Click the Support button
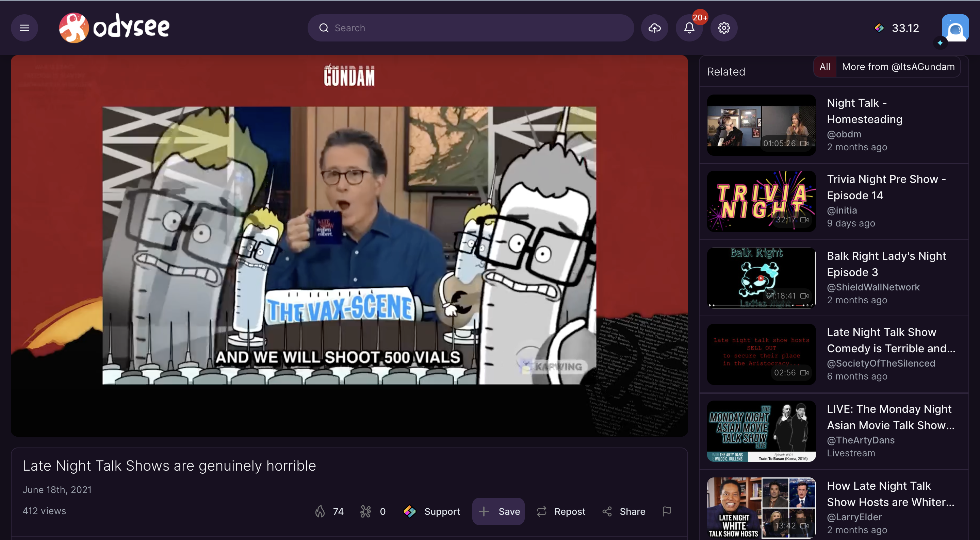 431,511
